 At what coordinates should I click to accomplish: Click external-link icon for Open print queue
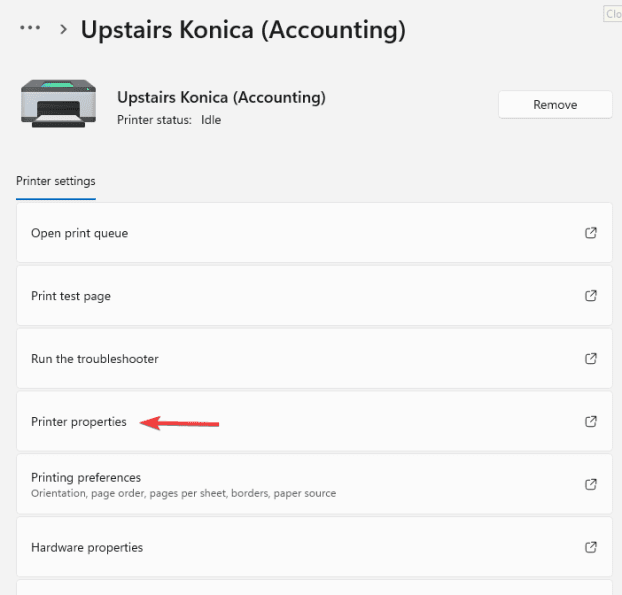(x=590, y=233)
